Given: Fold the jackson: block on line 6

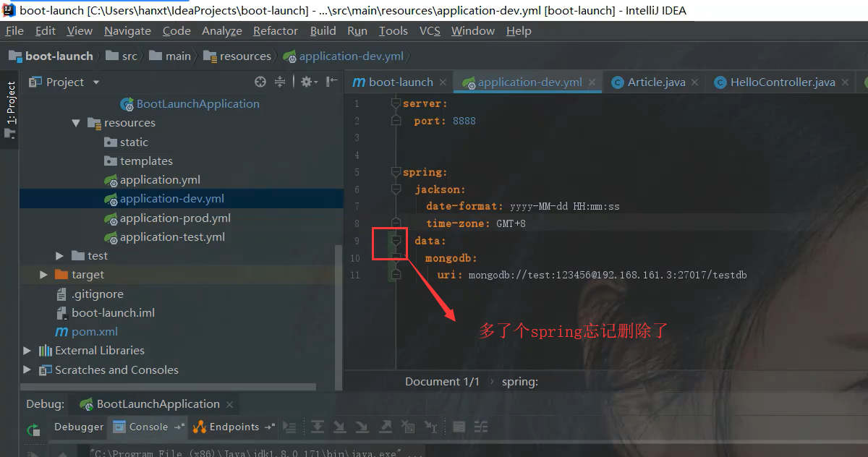Looking at the screenshot, I should click(x=396, y=189).
